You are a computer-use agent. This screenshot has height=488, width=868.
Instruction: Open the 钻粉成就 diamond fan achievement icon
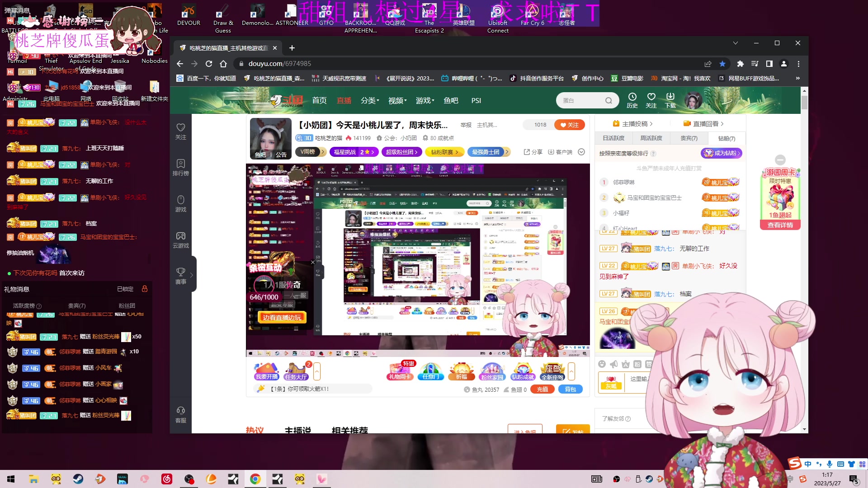[x=523, y=371]
